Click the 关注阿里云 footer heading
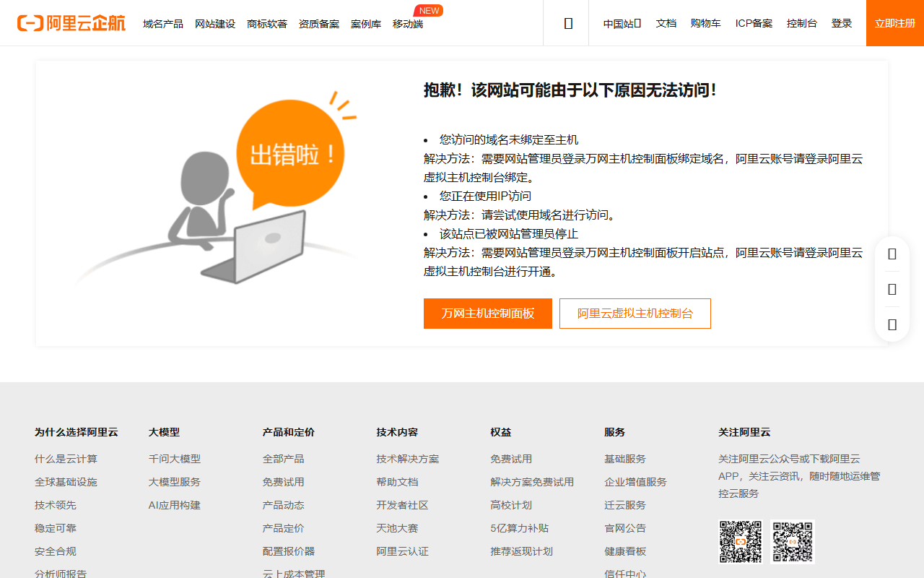Image resolution: width=924 pixels, height=578 pixels. point(745,432)
